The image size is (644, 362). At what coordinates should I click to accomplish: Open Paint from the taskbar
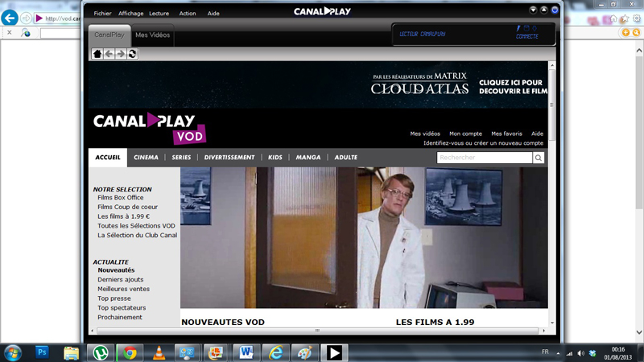click(x=305, y=352)
